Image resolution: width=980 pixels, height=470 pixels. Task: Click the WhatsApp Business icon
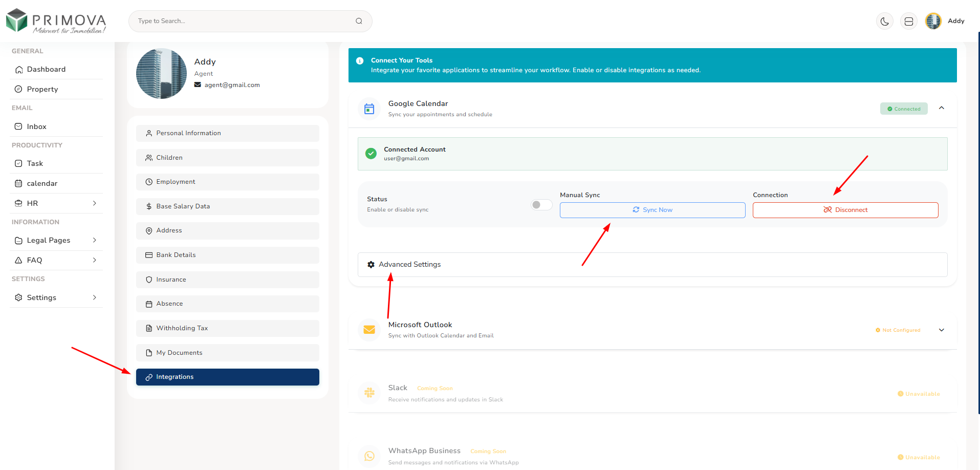point(369,456)
